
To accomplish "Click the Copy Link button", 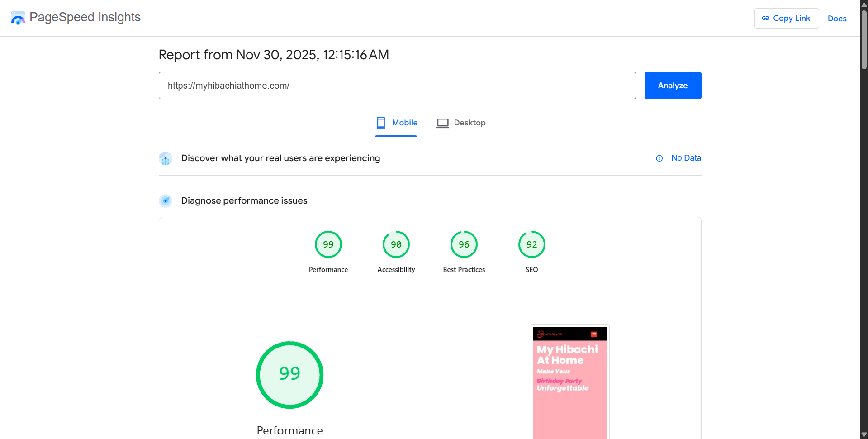I will [787, 18].
